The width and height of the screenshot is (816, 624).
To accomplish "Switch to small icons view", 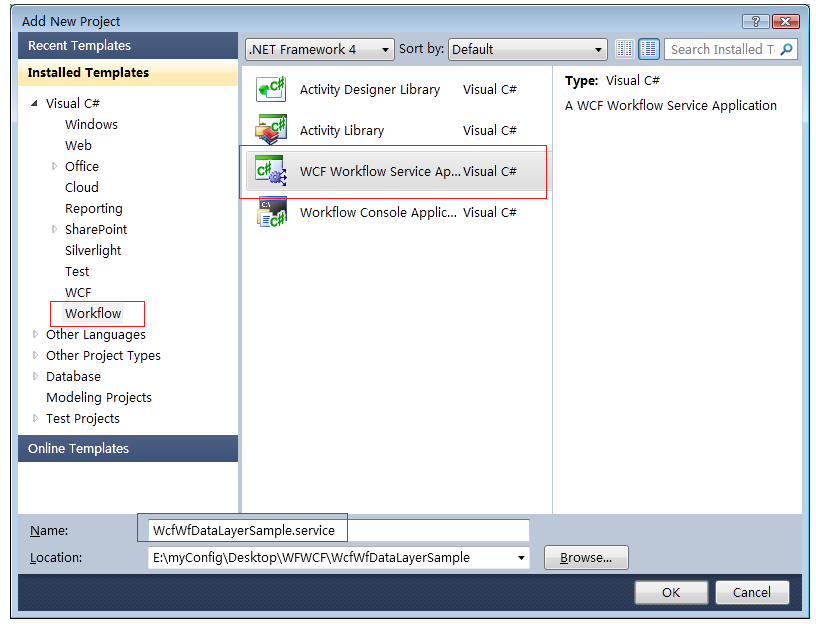I will [x=624, y=49].
